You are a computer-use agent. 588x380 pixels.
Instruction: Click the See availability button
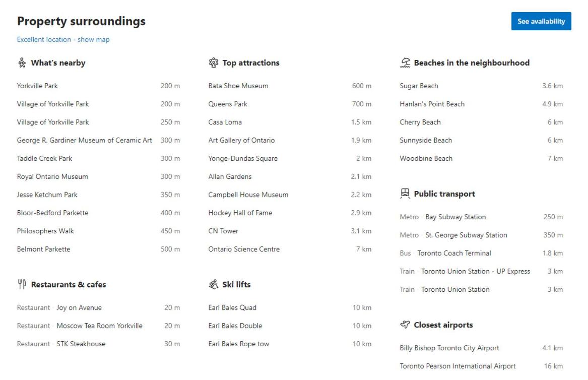(541, 21)
